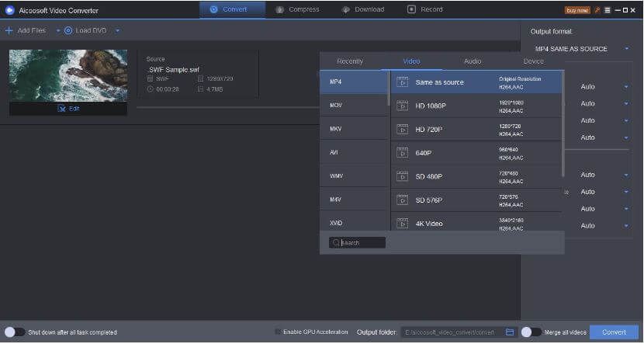
Task: Click the orange buy now button
Action: (577, 10)
